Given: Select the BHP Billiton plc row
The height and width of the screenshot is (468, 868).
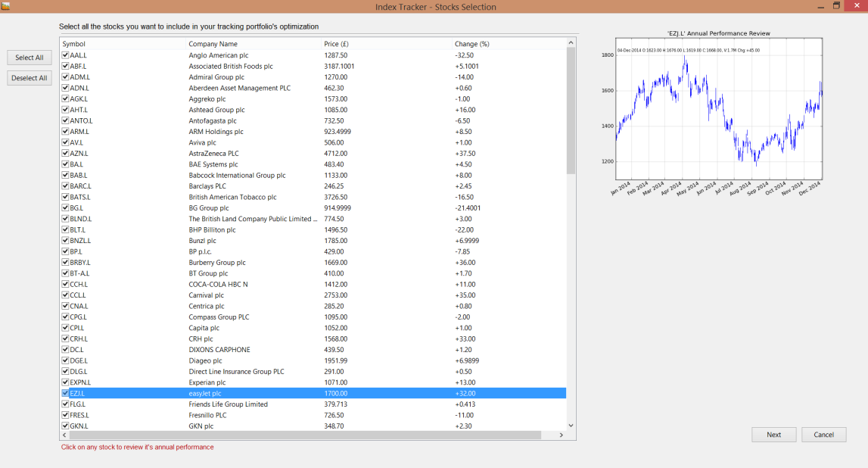Looking at the screenshot, I should coord(313,230).
